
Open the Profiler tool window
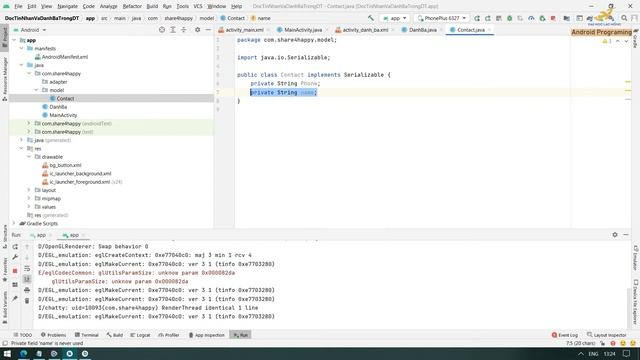[x=169, y=335]
